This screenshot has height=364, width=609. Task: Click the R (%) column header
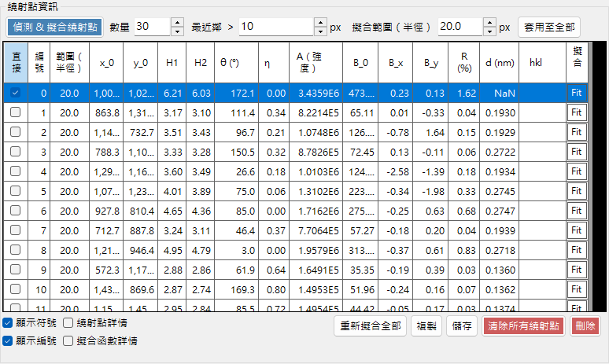click(463, 62)
